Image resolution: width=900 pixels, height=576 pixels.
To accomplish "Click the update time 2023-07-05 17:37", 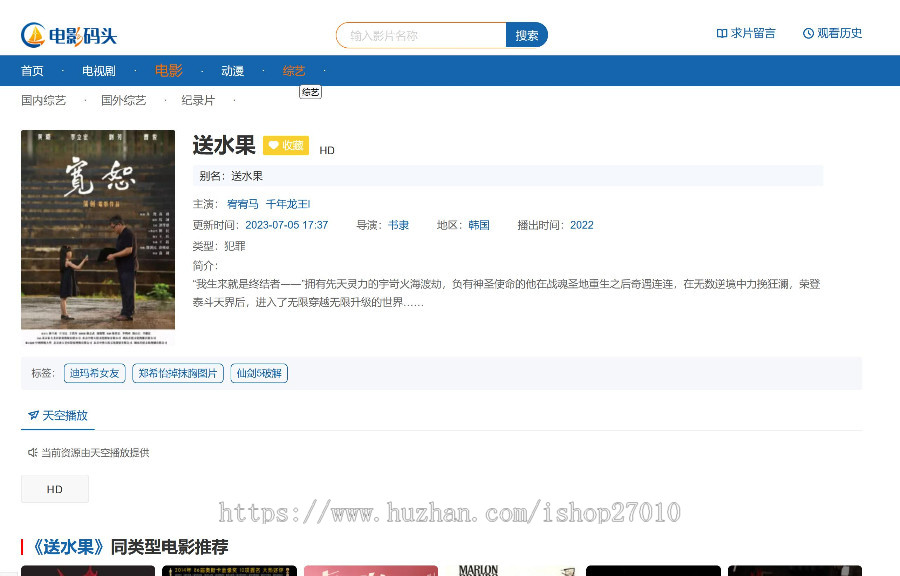I will tap(286, 225).
